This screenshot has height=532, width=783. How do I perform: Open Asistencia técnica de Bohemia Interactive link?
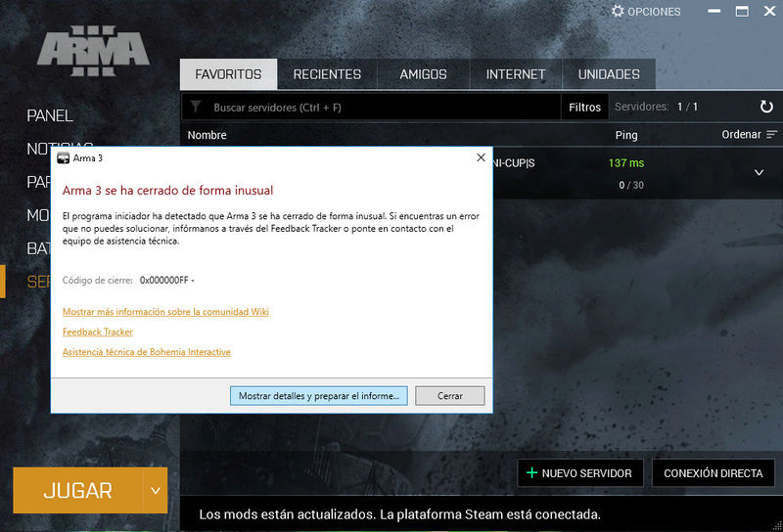(146, 352)
